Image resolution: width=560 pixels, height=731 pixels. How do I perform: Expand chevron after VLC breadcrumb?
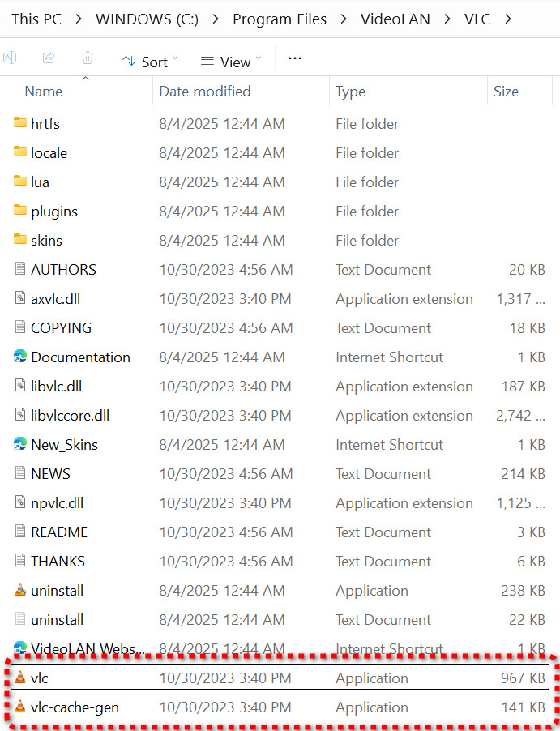pos(508,19)
